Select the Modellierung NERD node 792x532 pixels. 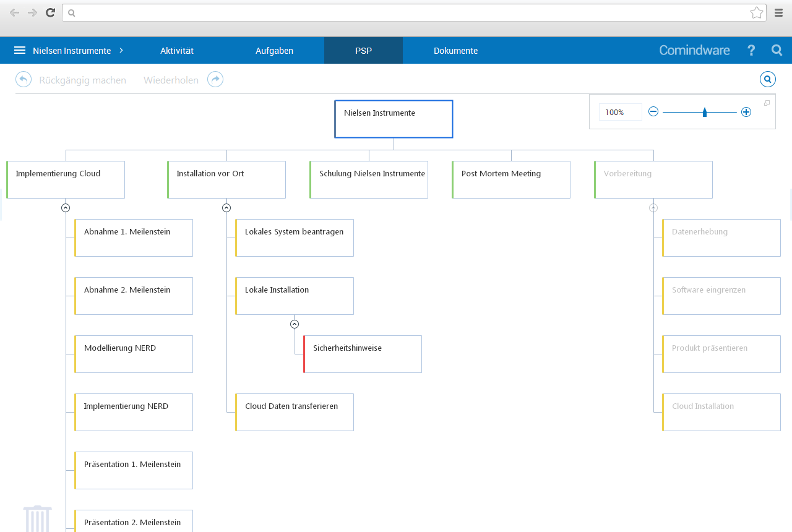134,354
